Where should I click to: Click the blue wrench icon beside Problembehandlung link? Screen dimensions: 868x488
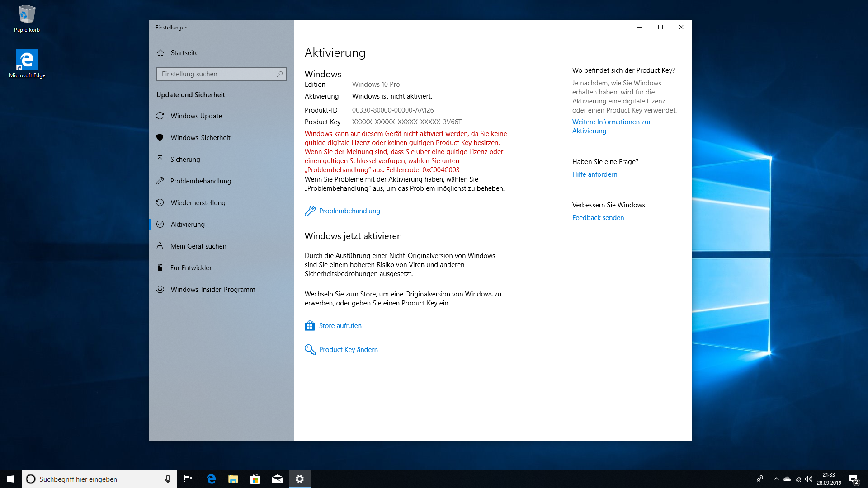pyautogui.click(x=310, y=211)
